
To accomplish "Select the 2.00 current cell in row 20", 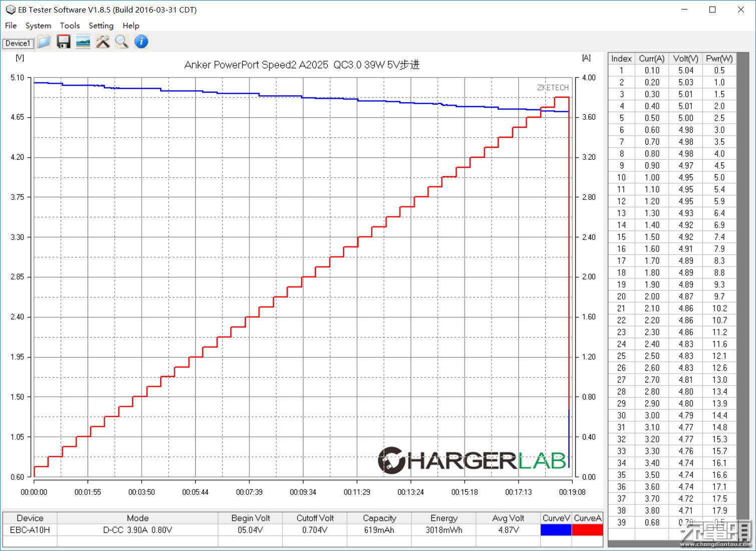I will click(x=651, y=297).
